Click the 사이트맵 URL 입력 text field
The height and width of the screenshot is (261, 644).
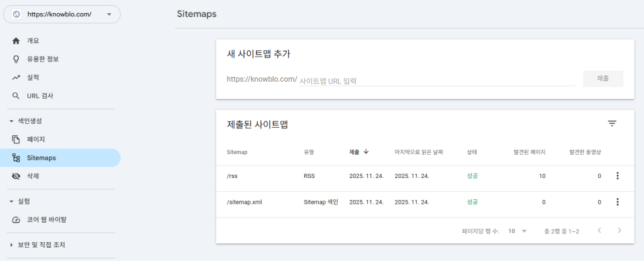(436, 81)
